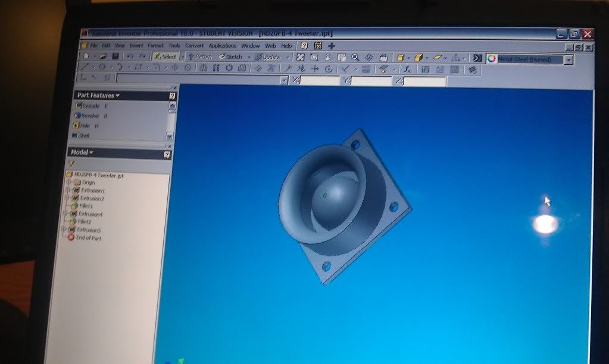This screenshot has width=609, height=364.
Task: Click the Part Features scroll down arrow
Action: point(169,136)
